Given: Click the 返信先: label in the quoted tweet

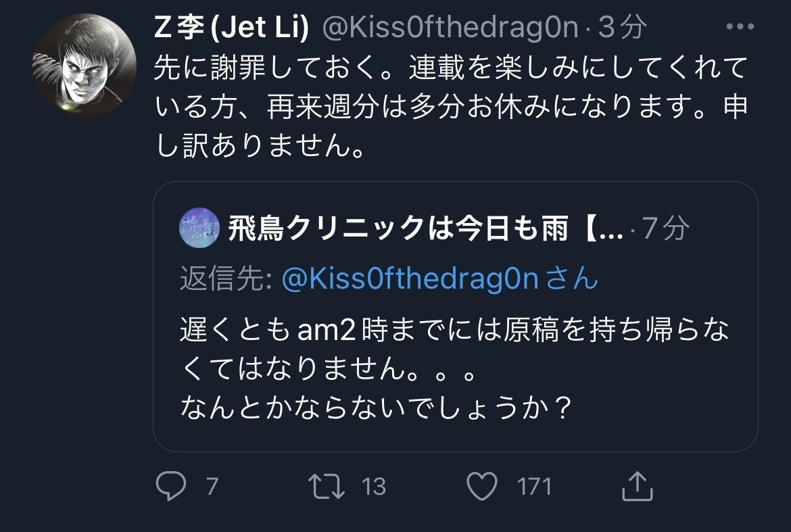Looking at the screenshot, I should click(226, 279).
